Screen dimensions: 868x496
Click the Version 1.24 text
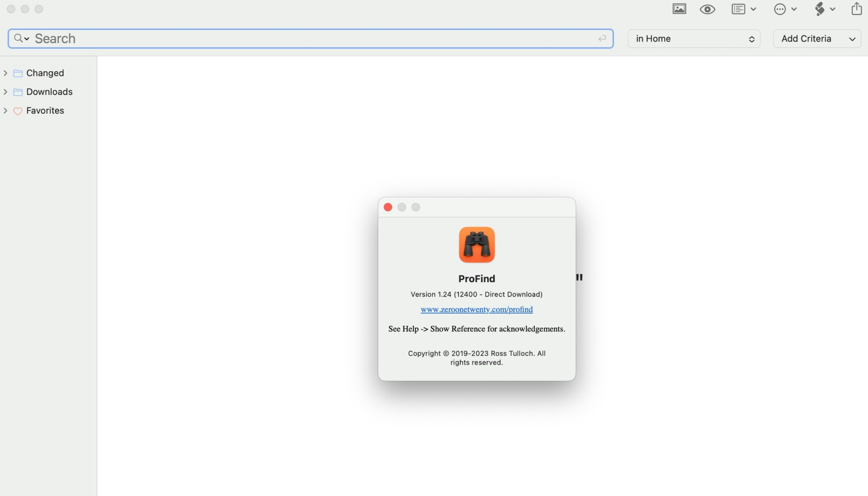click(x=477, y=294)
